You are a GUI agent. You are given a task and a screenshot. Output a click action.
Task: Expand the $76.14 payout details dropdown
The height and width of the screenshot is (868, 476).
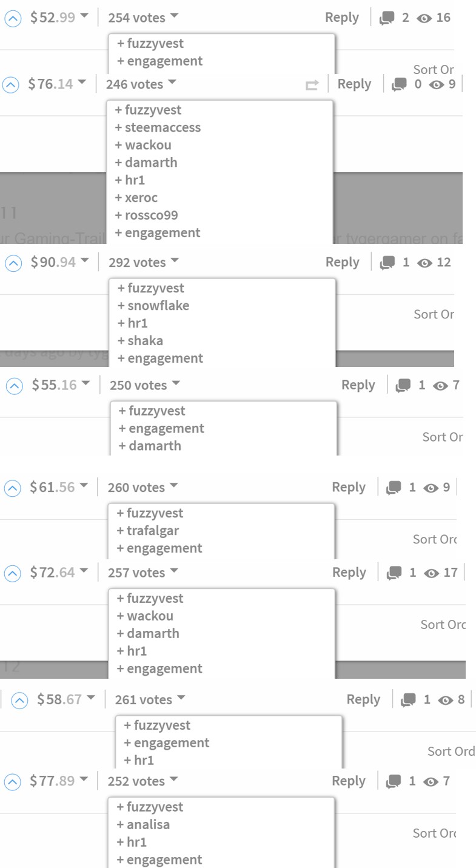[82, 82]
